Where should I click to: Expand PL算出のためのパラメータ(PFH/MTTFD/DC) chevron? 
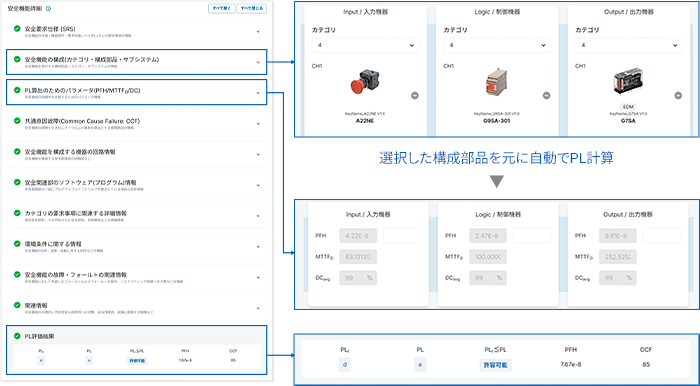click(x=258, y=93)
